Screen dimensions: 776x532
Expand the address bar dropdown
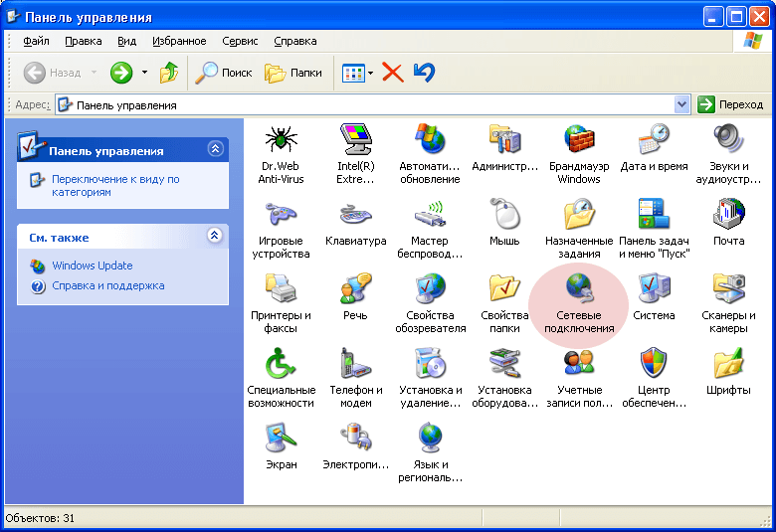[681, 104]
